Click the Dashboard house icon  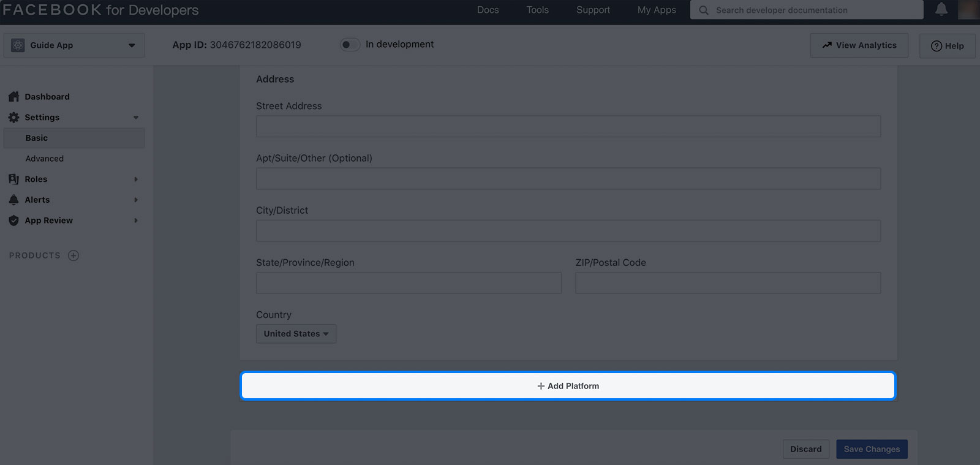tap(13, 97)
